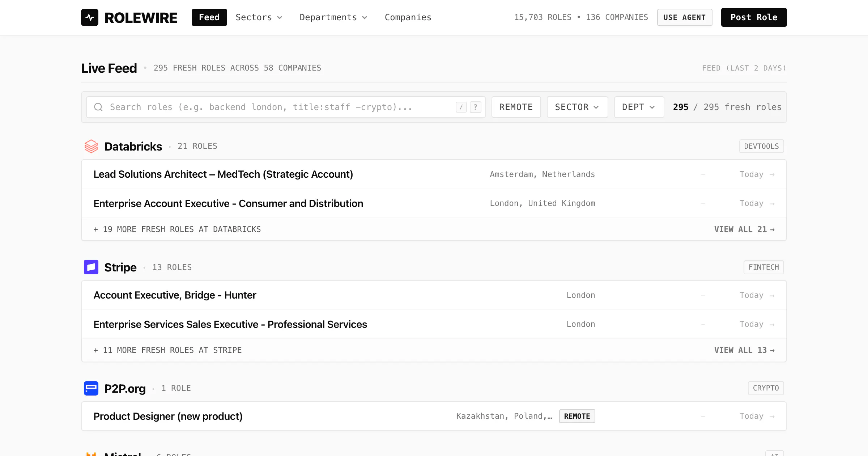Click the search magnifier icon
The width and height of the screenshot is (868, 456).
click(98, 107)
